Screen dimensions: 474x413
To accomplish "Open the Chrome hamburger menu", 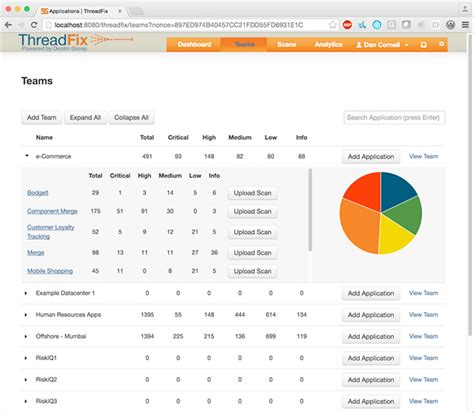I will [465, 25].
